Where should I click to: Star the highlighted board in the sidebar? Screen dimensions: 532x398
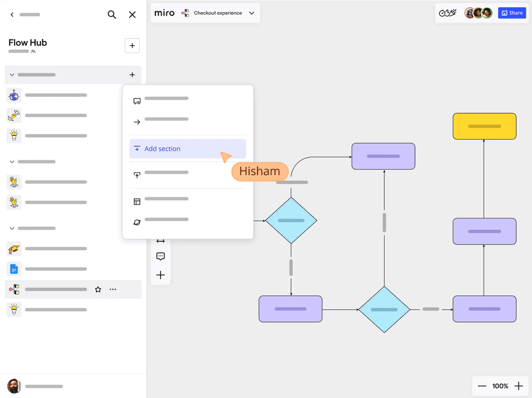click(98, 289)
